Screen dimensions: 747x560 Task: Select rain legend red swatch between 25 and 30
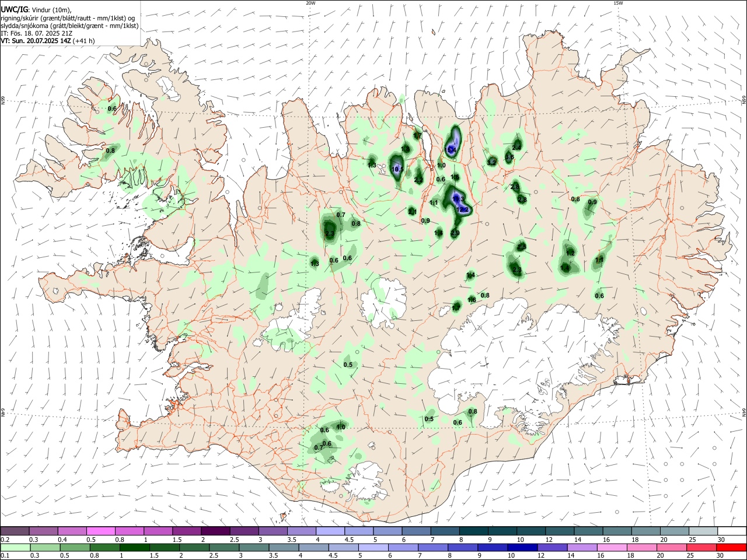click(x=701, y=548)
